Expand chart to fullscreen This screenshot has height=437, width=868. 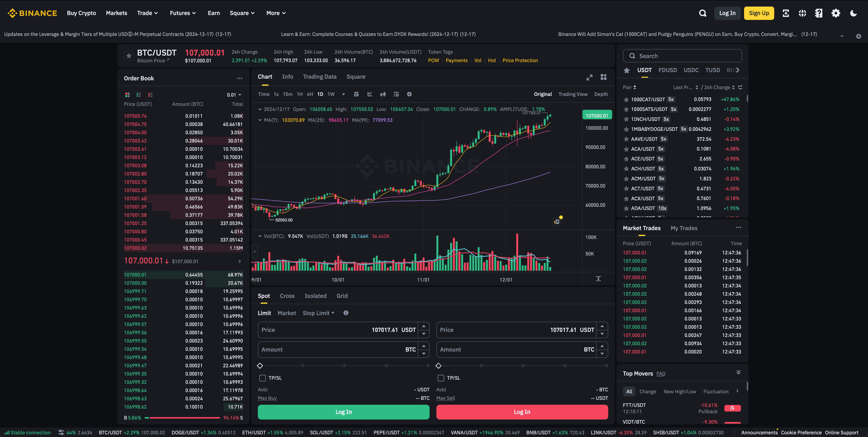589,77
